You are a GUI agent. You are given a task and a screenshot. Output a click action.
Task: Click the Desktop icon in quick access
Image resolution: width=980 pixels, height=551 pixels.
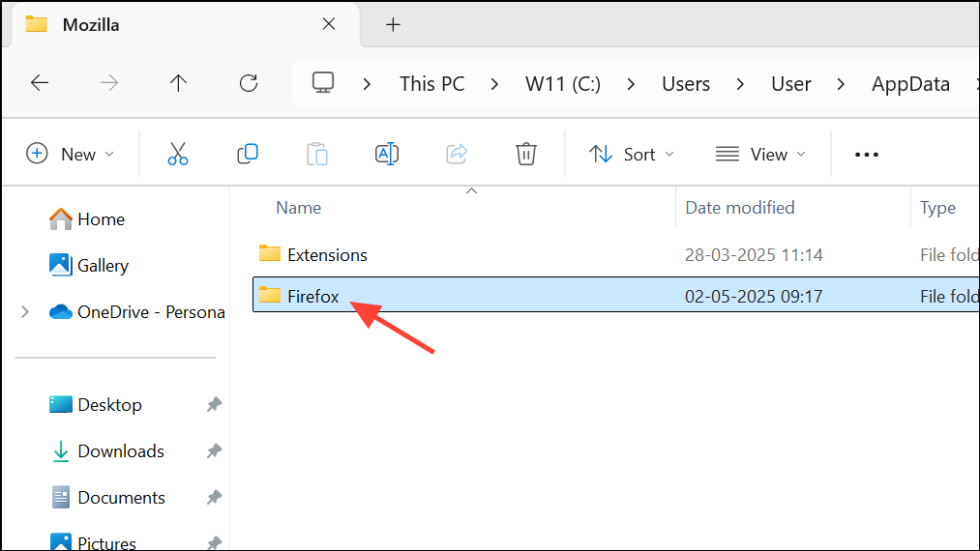tap(61, 404)
